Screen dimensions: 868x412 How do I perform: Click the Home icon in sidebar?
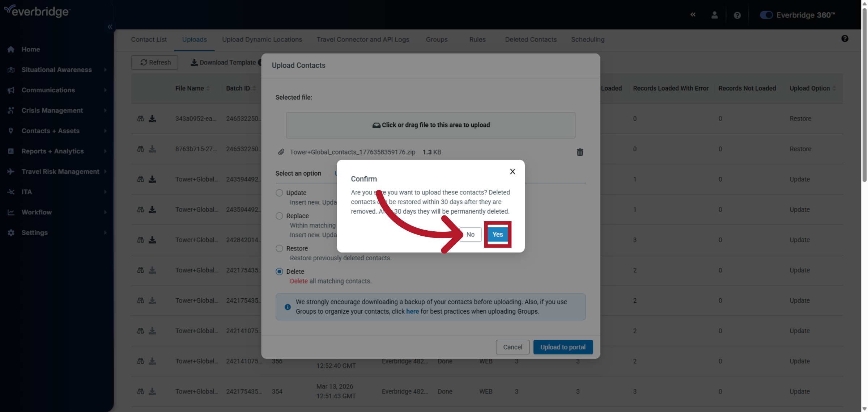click(x=11, y=49)
